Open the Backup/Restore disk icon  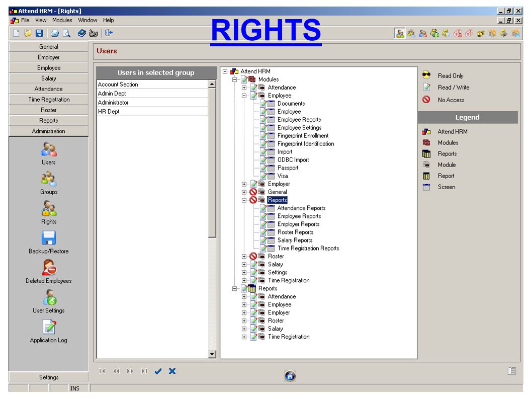click(48, 237)
